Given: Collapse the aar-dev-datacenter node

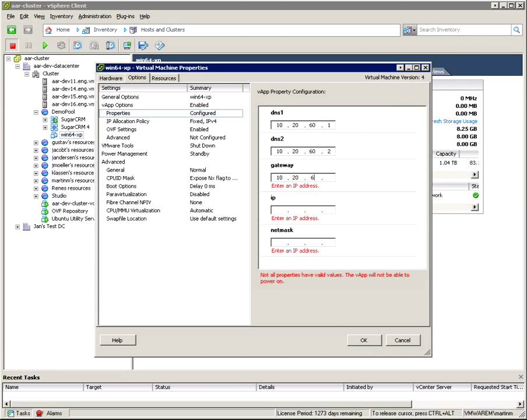Looking at the screenshot, I should point(17,66).
